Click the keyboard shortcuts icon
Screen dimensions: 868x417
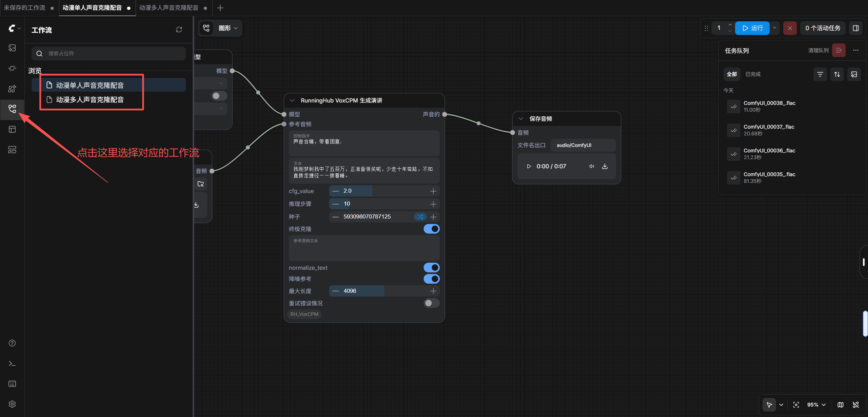tap(12, 384)
